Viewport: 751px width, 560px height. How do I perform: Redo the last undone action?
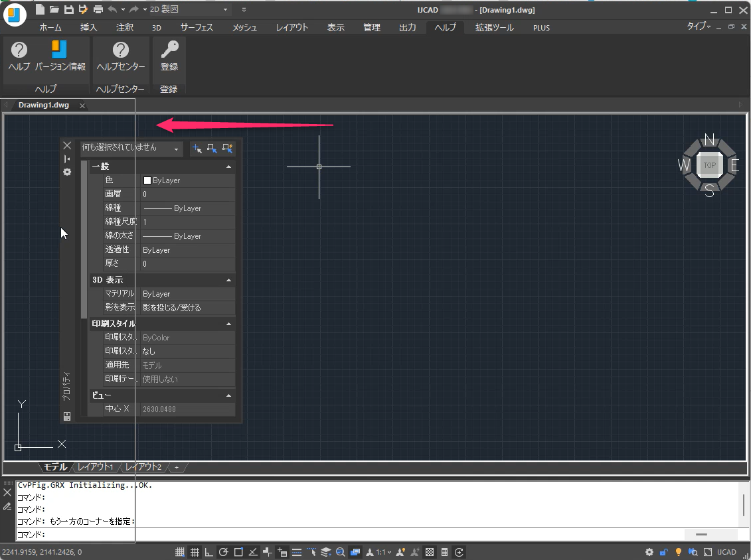[134, 9]
